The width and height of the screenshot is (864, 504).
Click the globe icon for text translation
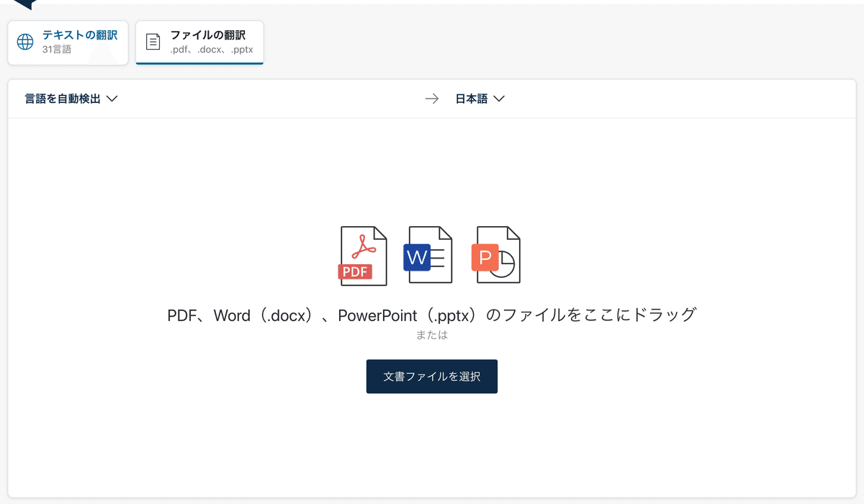[25, 42]
